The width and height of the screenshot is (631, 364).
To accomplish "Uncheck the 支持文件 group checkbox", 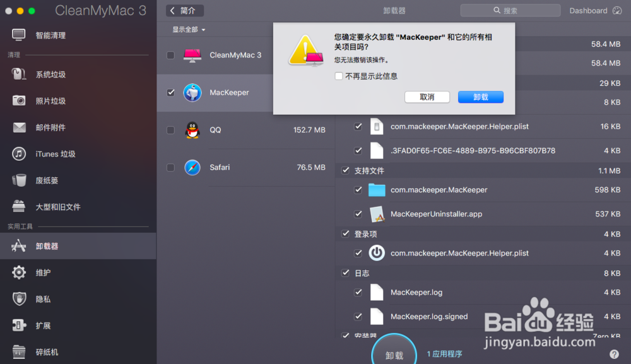I will (x=345, y=170).
